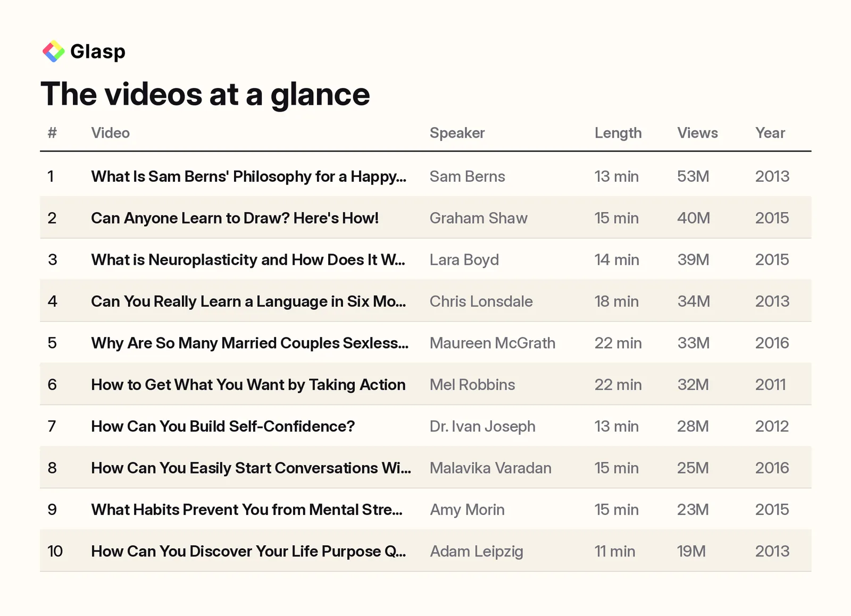Open 'Can Anyone Learn to Draw? Here's How!'
This screenshot has height=616, width=851.
(235, 218)
